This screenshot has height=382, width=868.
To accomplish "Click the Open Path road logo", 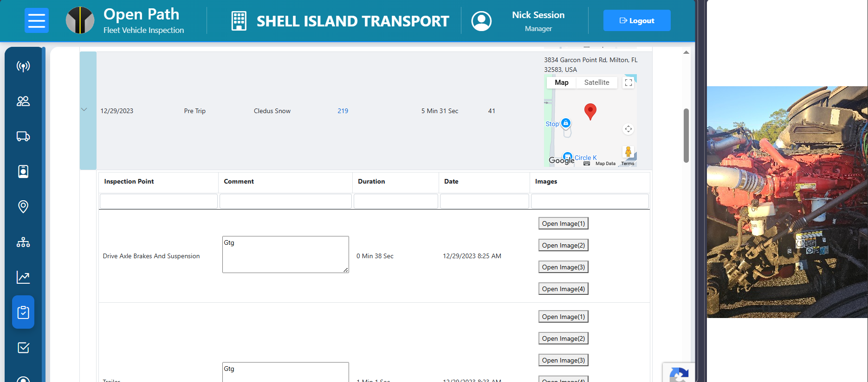I will [80, 20].
